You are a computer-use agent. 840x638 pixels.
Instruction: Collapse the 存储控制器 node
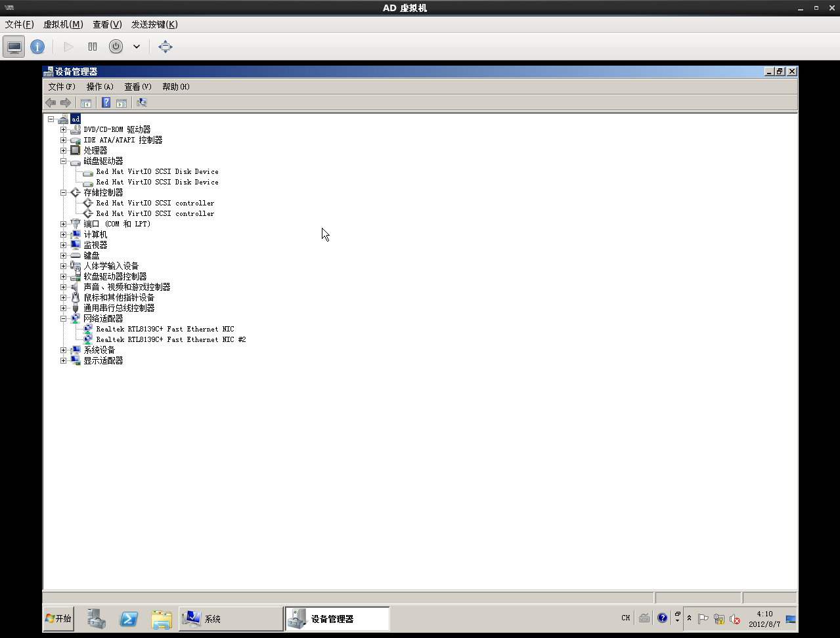(x=63, y=192)
